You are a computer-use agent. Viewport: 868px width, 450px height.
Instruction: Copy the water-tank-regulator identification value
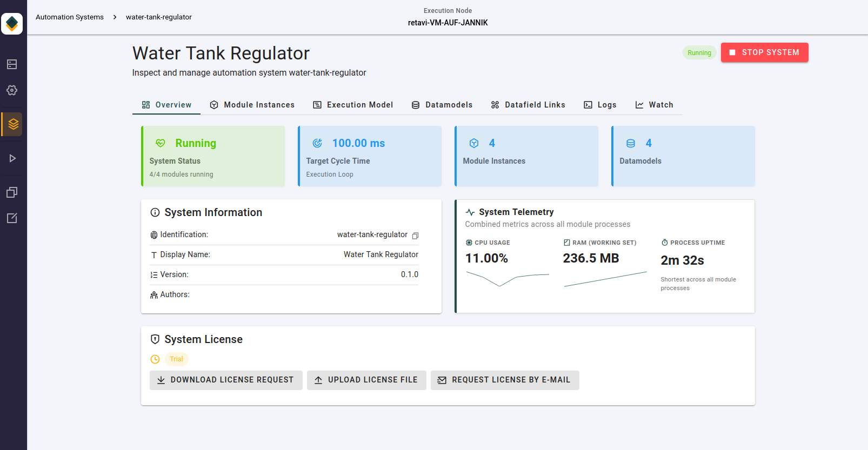[415, 236]
